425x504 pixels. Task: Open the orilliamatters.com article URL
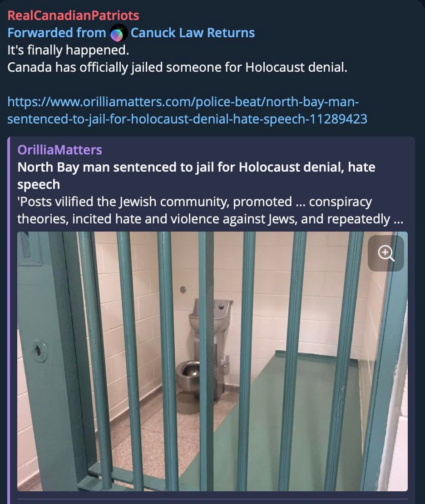187,110
